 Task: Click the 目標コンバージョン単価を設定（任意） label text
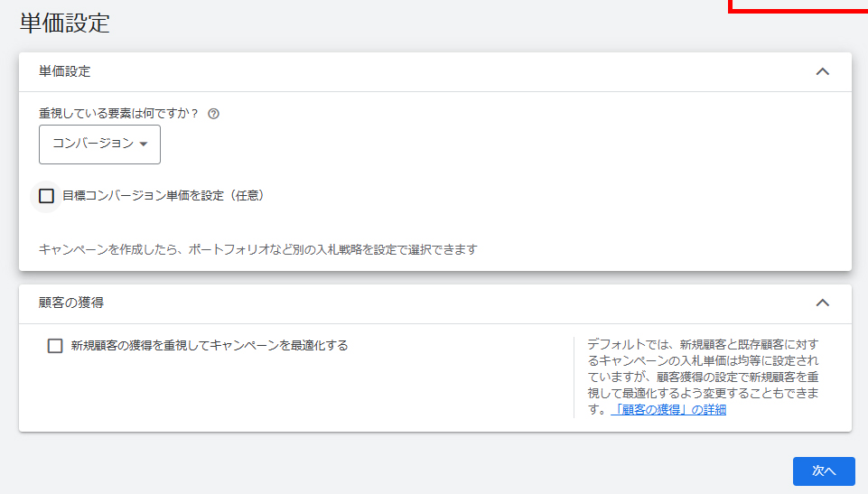point(163,195)
